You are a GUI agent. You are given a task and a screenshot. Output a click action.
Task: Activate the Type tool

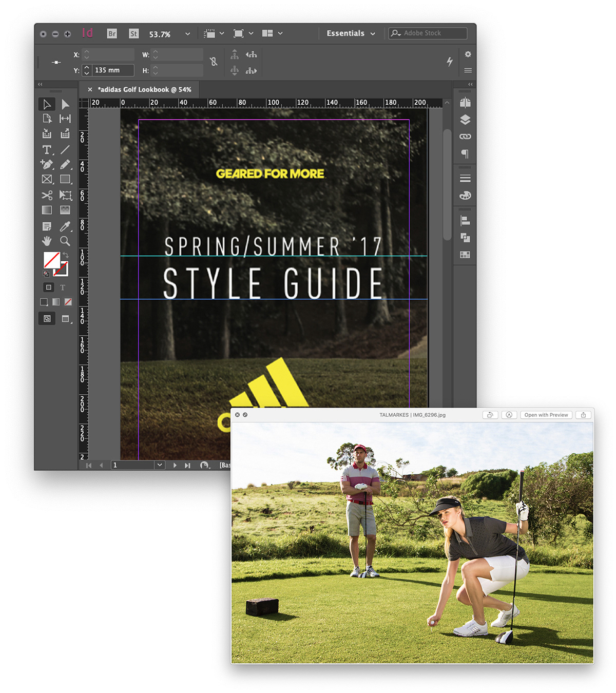click(x=47, y=149)
